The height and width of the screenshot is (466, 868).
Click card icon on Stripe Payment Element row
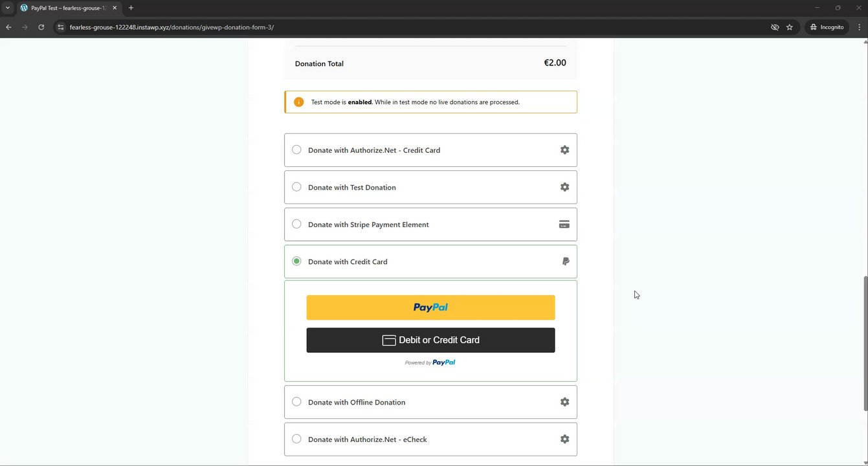[x=564, y=225]
